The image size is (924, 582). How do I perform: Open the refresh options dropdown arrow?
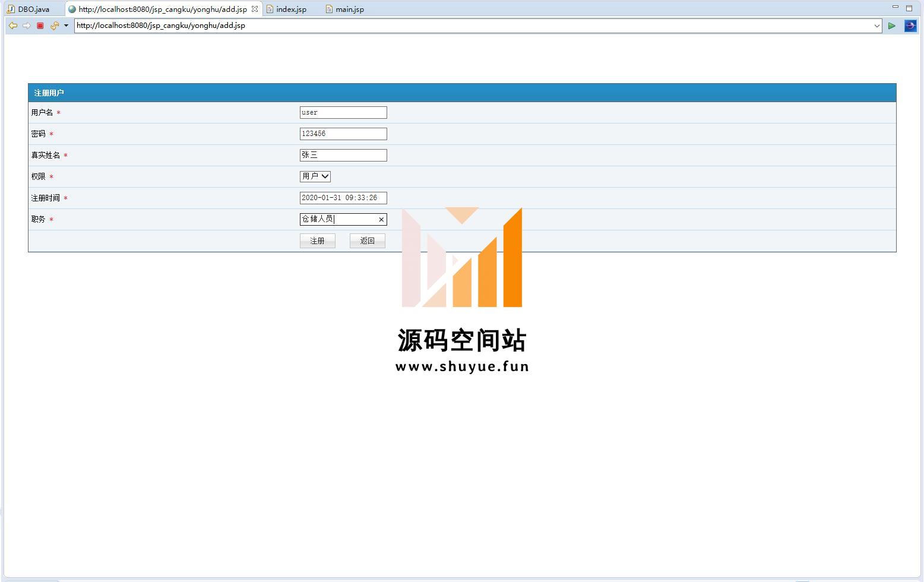pos(66,26)
